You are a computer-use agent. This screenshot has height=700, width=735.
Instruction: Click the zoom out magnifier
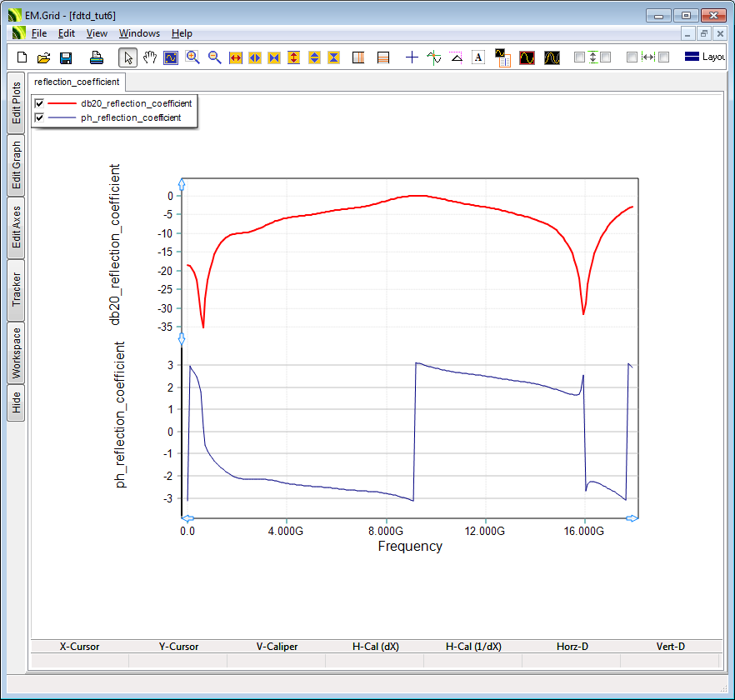[x=214, y=57]
